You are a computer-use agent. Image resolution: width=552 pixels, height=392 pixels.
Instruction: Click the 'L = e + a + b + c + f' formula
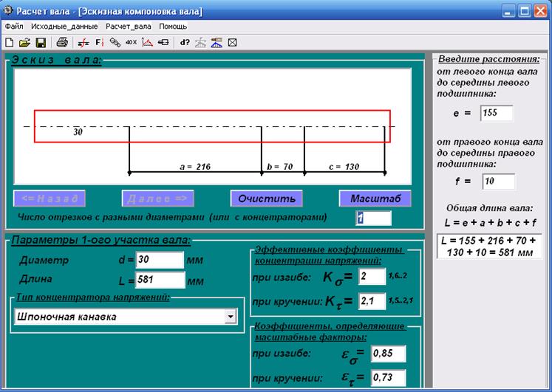(x=490, y=223)
